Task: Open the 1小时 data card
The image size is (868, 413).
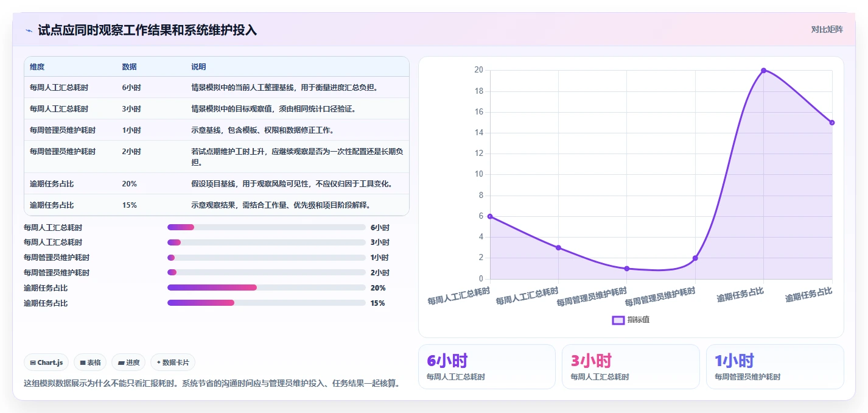Action: pyautogui.click(x=775, y=367)
